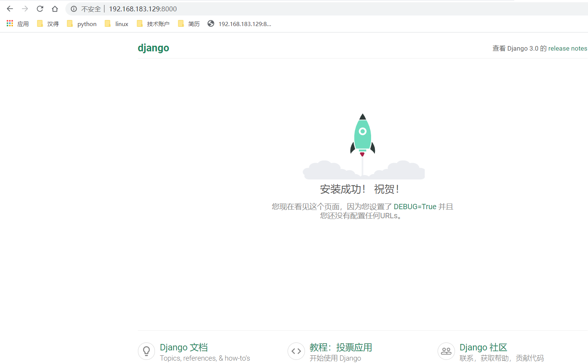Click the DEBUG=True link

coord(415,207)
